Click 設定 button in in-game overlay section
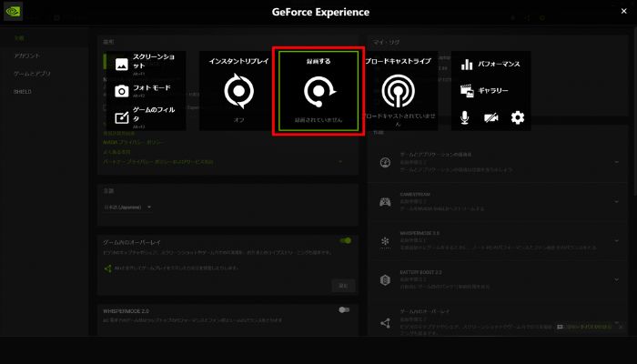 (x=343, y=285)
